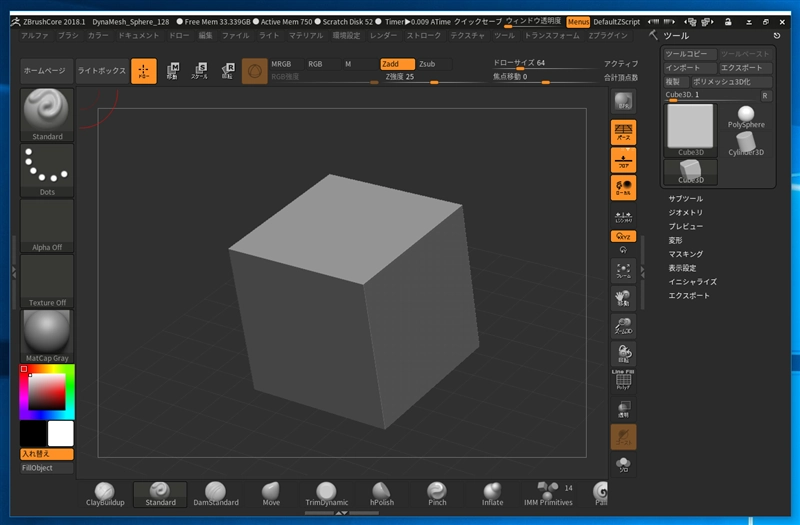Click the Zoom3D magnifier icon
Screen dimensions: 800x525
tap(623, 326)
